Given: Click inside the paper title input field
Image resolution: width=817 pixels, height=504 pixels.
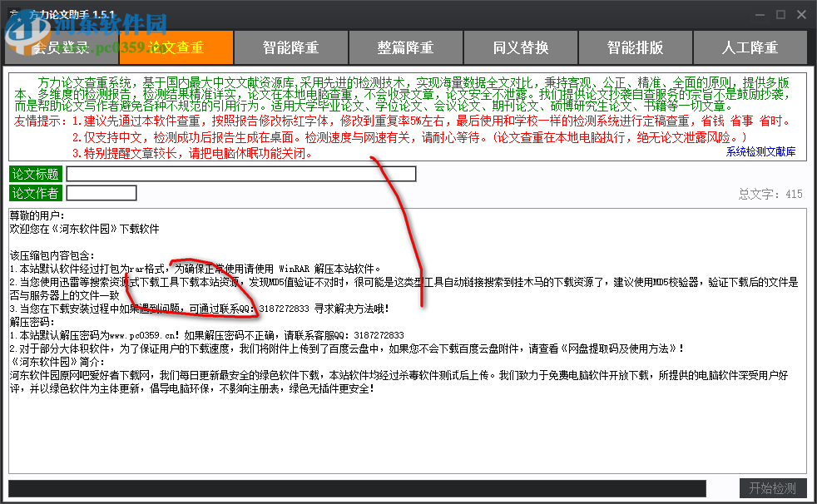Looking at the screenshot, I should point(241,174).
